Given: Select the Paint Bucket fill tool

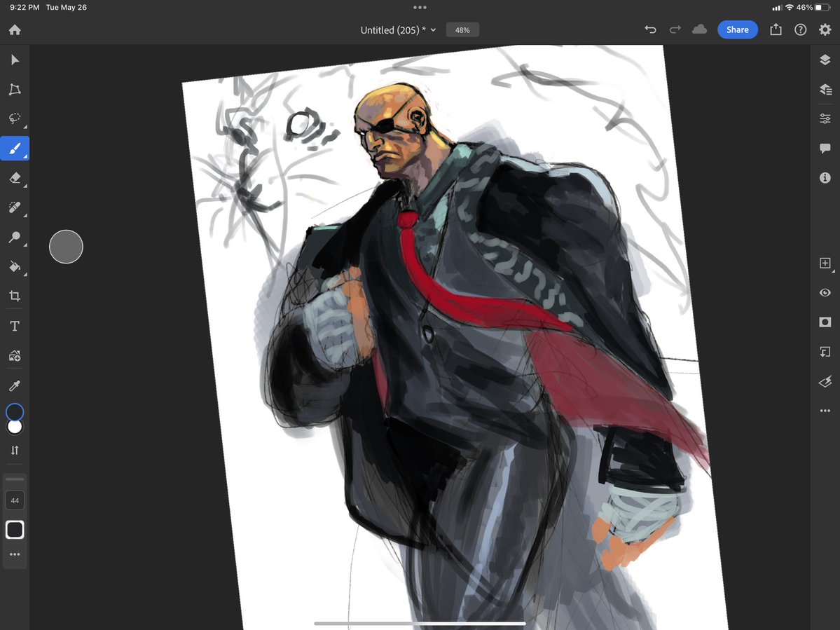Looking at the screenshot, I should click(x=15, y=266).
